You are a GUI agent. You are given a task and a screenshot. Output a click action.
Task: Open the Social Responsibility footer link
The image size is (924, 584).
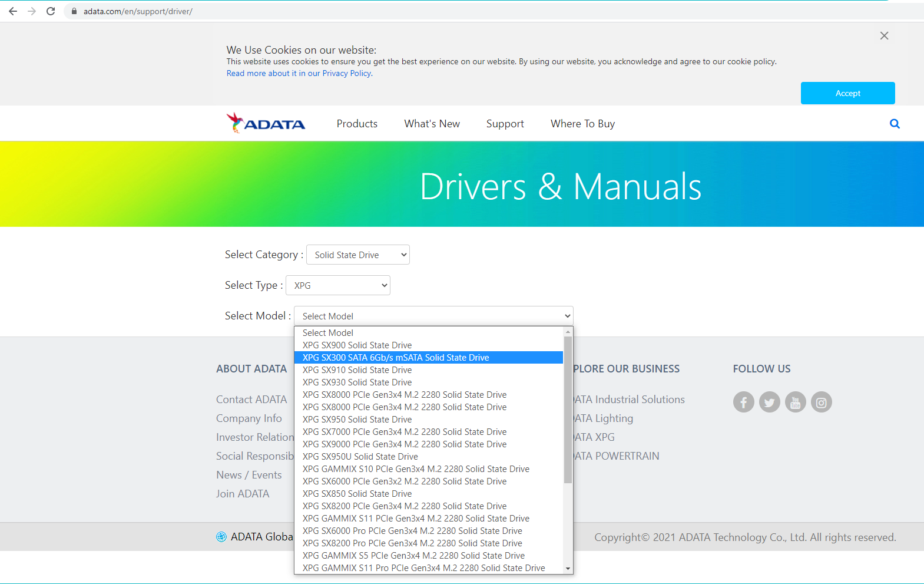(x=255, y=456)
